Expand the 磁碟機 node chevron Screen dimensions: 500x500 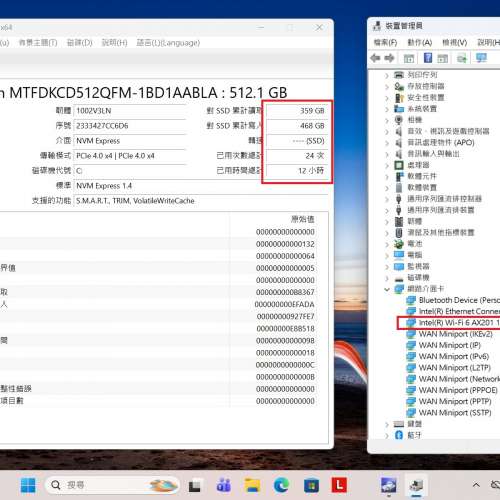click(x=387, y=278)
